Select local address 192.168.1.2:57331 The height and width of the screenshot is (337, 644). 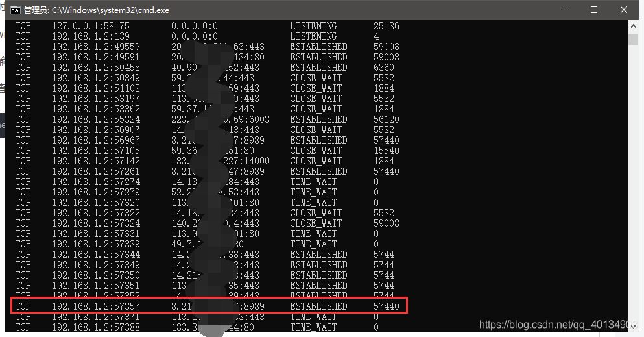tap(96, 234)
